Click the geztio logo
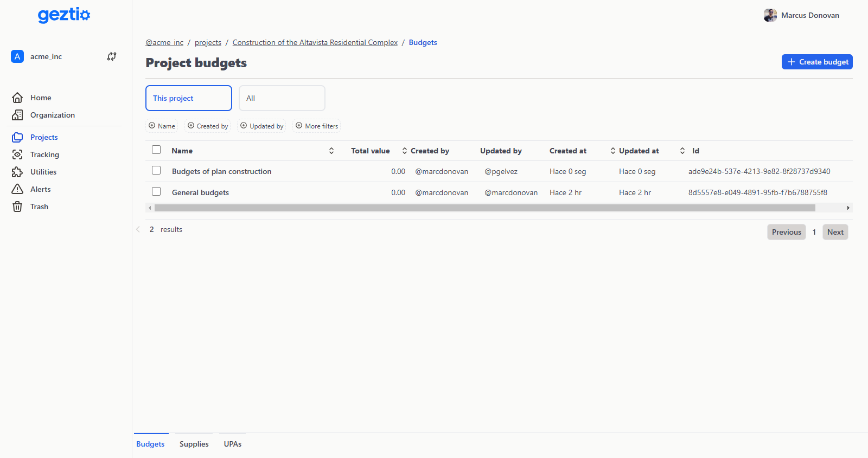This screenshot has width=868, height=458. 64,15
